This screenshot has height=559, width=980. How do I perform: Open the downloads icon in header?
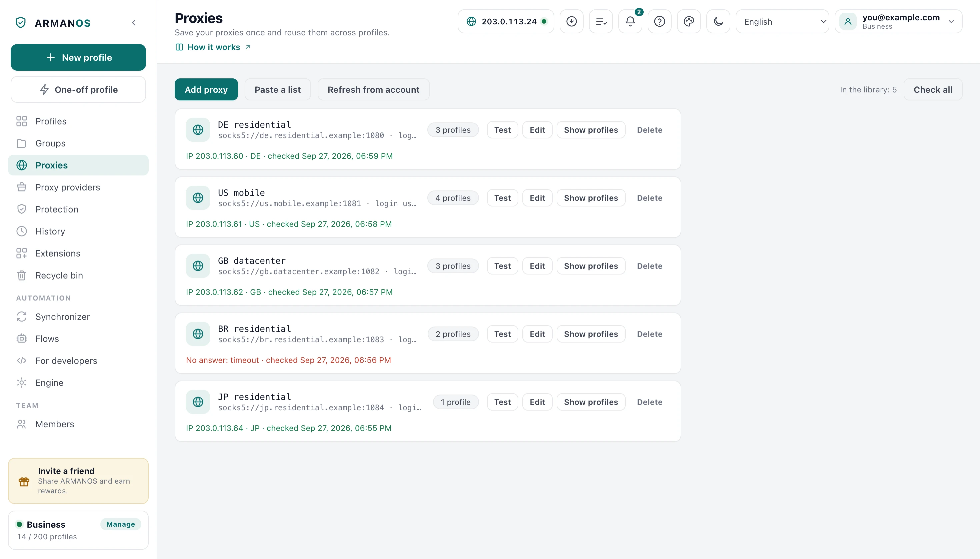click(571, 21)
